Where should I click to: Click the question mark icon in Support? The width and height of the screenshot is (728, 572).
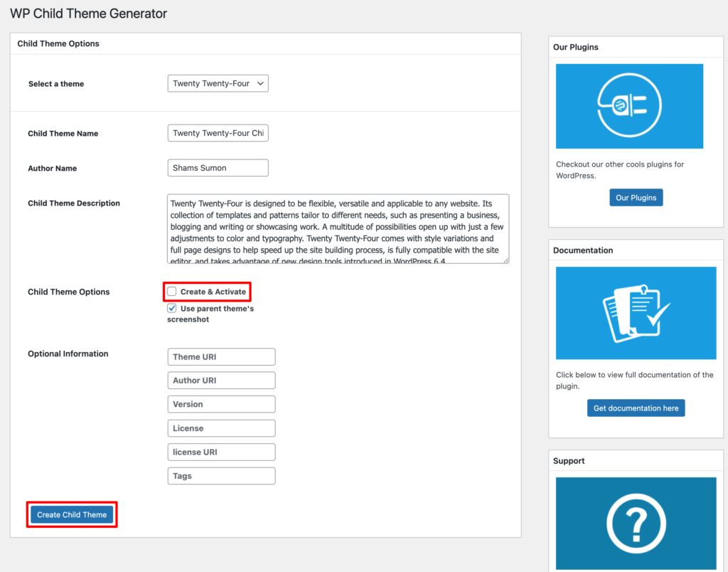[636, 524]
